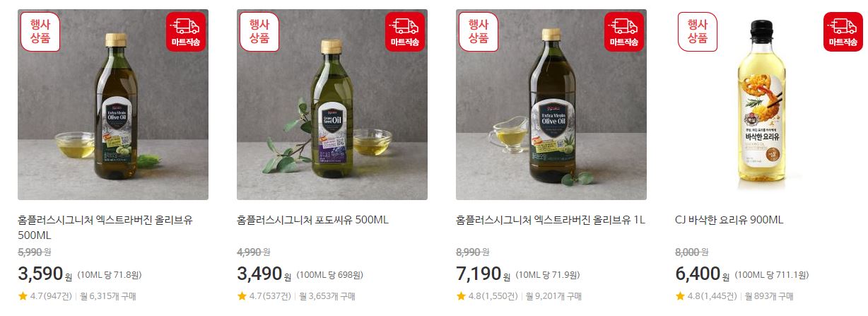Click 마트직송 truck icon on CJ cooking oil

point(843,32)
